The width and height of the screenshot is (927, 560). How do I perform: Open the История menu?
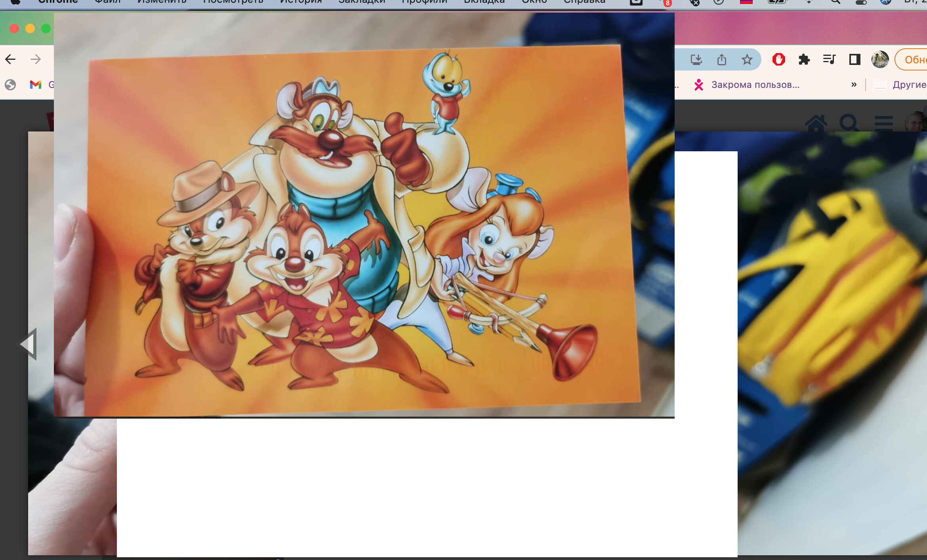tap(301, 2)
